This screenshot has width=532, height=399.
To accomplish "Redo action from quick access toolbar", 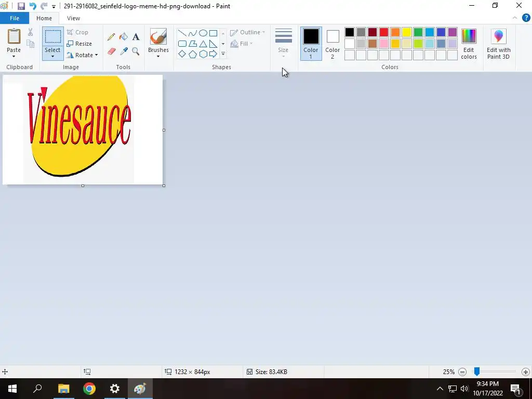I will (x=44, y=6).
